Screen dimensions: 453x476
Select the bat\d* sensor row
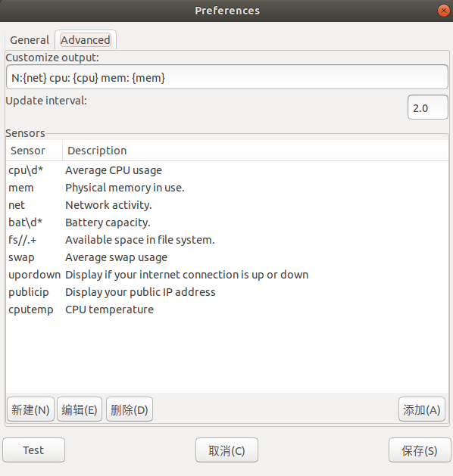click(x=227, y=222)
